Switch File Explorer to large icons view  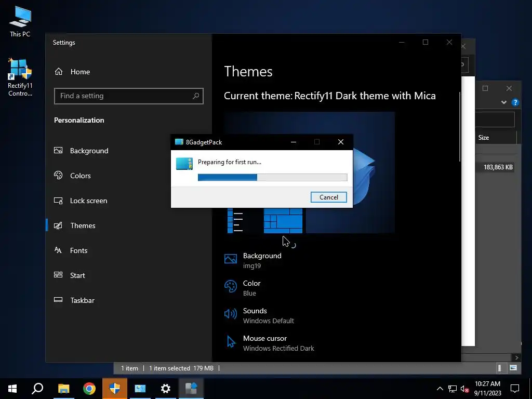point(513,368)
